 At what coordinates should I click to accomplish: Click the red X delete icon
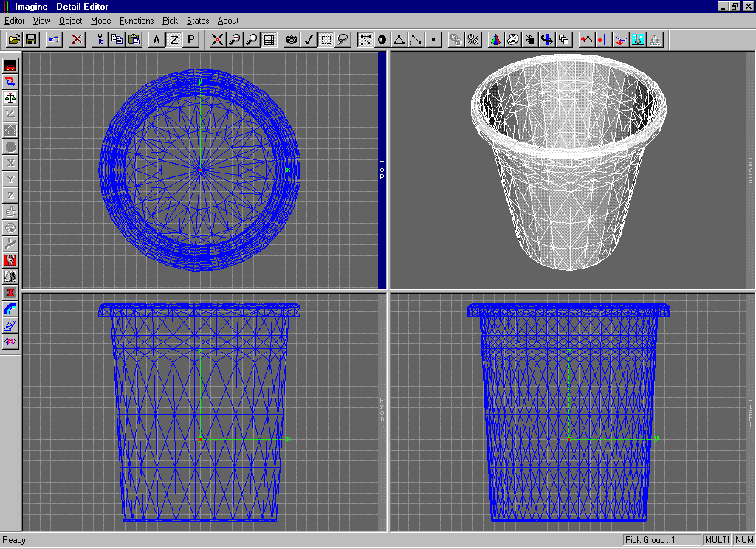click(x=77, y=40)
